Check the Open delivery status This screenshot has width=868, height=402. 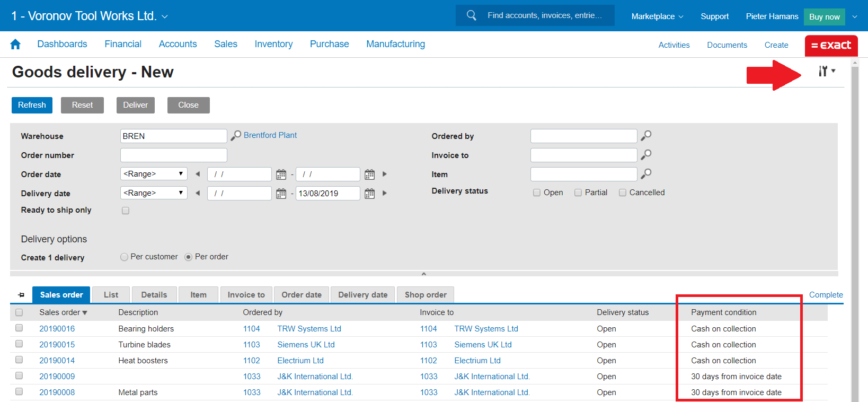(537, 193)
